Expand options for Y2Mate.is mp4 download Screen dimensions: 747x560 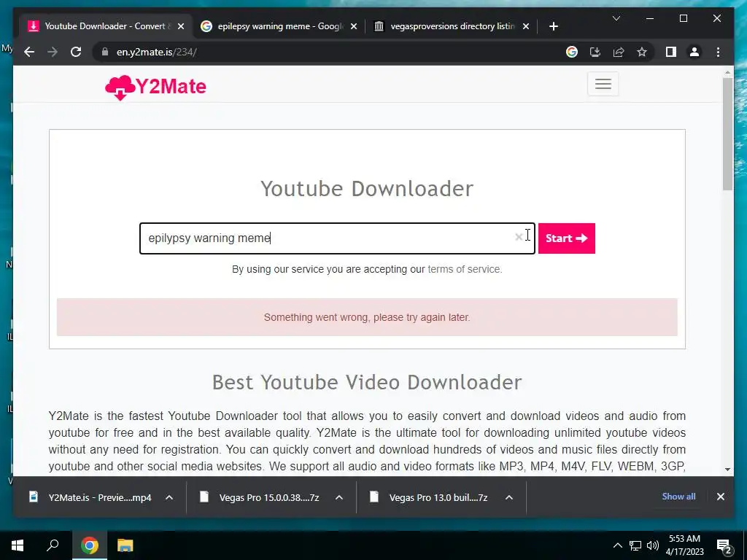(x=169, y=497)
